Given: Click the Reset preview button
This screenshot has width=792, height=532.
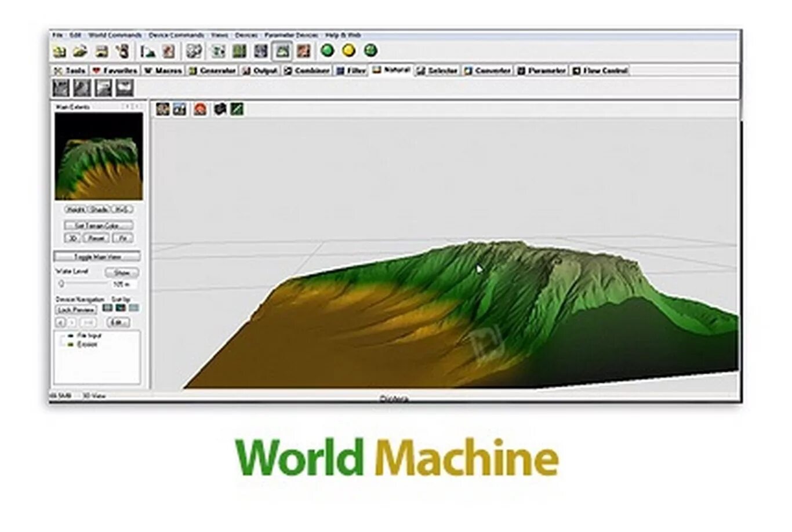Looking at the screenshot, I should click(96, 238).
